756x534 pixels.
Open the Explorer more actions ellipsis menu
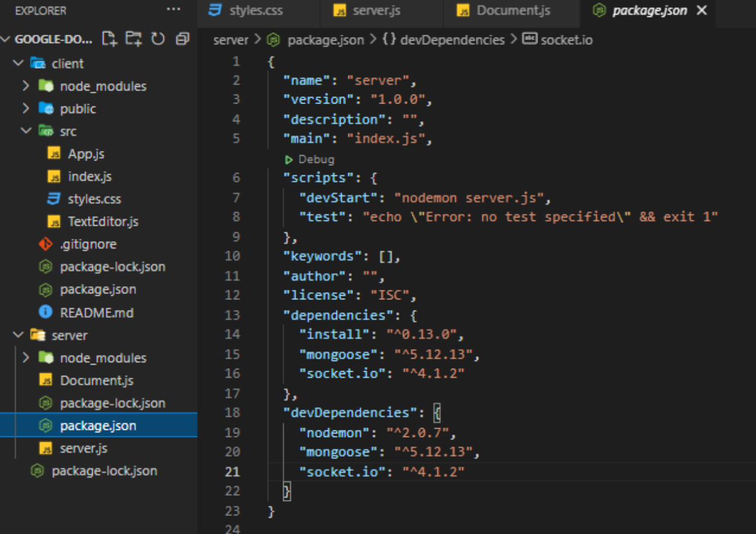174,10
